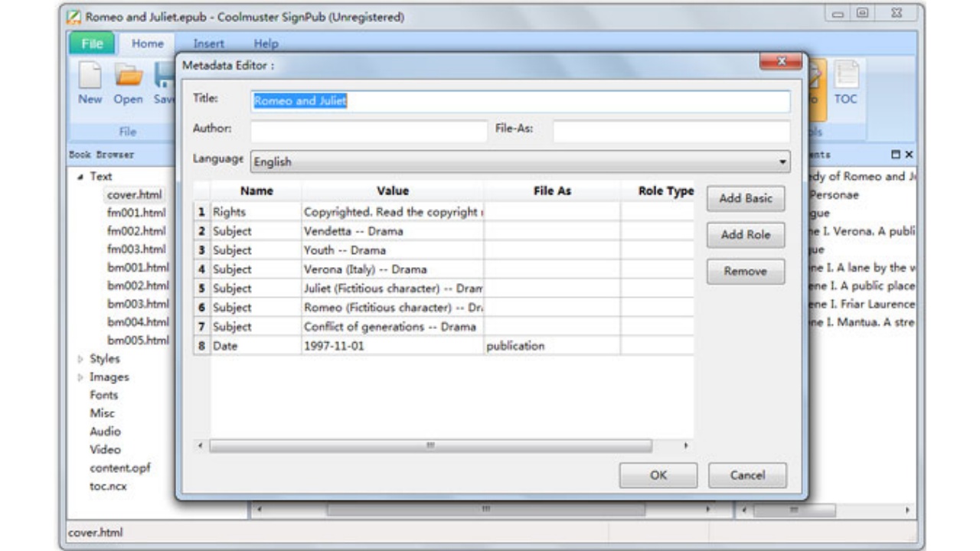Click the TOC icon in the ribbon
The width and height of the screenshot is (980, 551).
click(845, 76)
